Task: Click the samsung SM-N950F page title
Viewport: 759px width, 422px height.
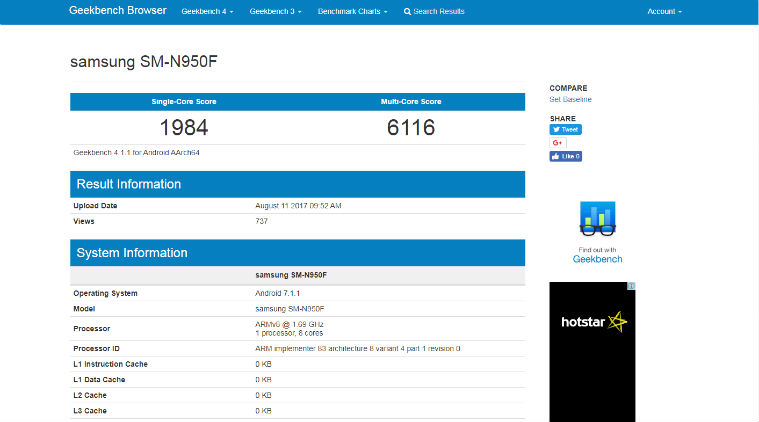Action: coord(143,62)
